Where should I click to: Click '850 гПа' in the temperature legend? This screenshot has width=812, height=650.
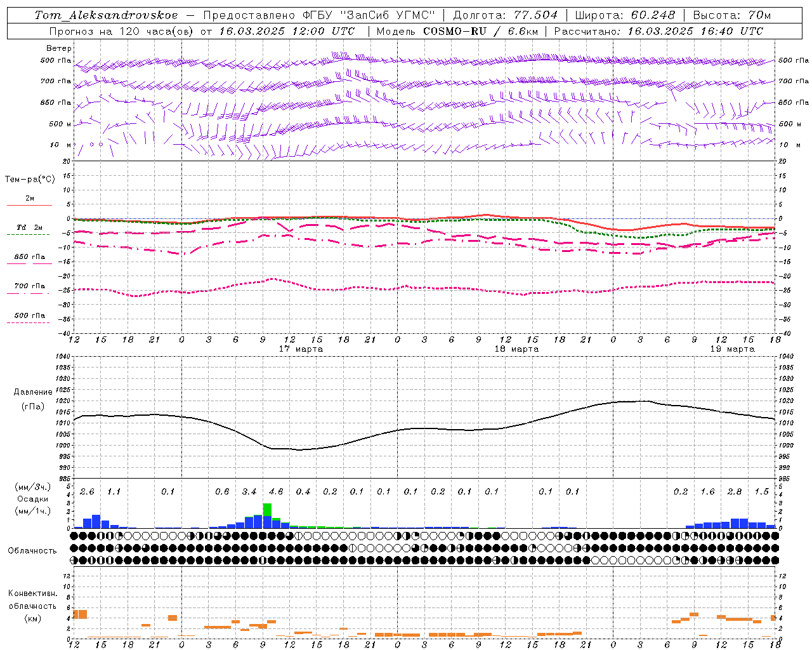pos(29,257)
